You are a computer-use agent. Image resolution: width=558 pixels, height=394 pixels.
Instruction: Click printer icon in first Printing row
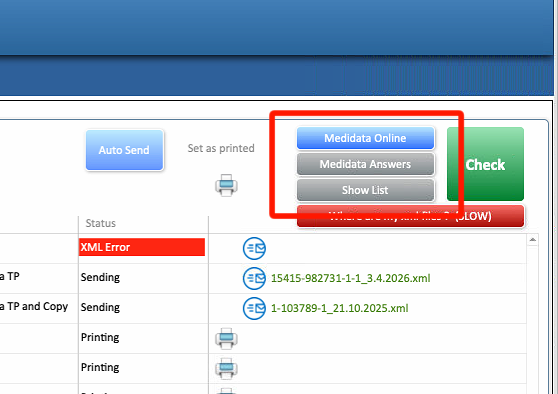tap(226, 338)
